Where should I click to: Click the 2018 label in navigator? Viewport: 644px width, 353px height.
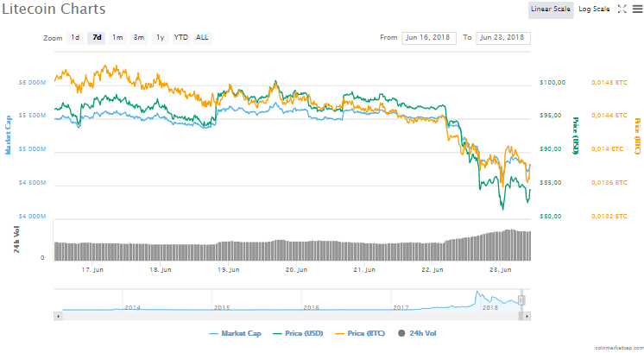(x=490, y=307)
